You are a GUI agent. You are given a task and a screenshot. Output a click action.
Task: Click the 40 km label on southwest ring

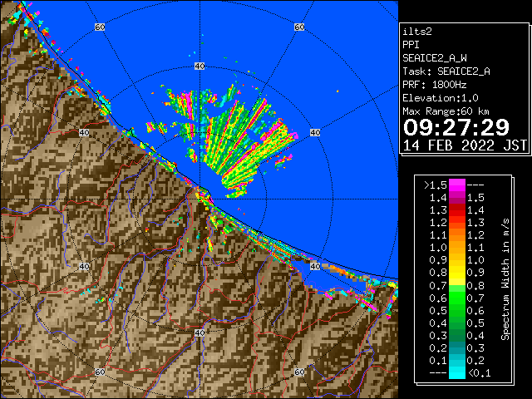(x=84, y=266)
